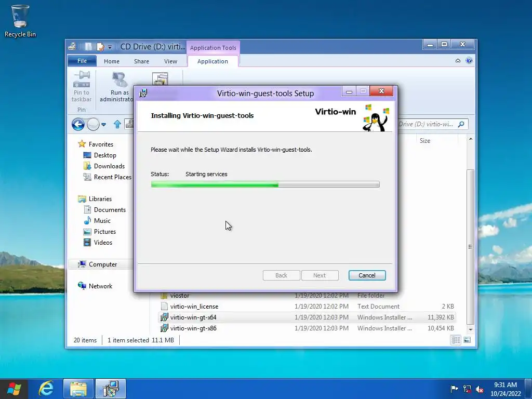The image size is (532, 399).
Task: Select Favorites in navigation pane
Action: point(101,144)
